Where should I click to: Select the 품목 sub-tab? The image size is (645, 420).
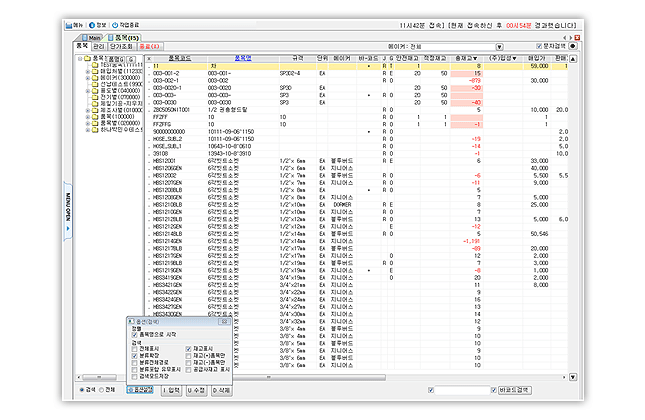tap(82, 46)
